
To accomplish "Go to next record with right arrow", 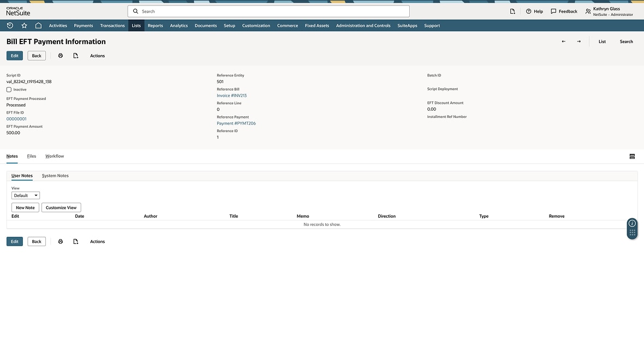I will coord(579,41).
